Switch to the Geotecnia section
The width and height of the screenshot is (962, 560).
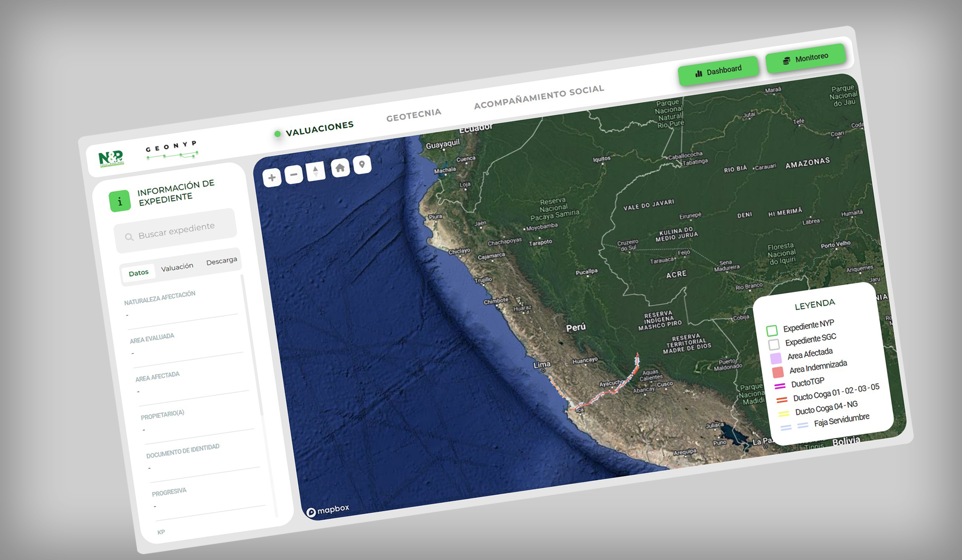coord(414,115)
